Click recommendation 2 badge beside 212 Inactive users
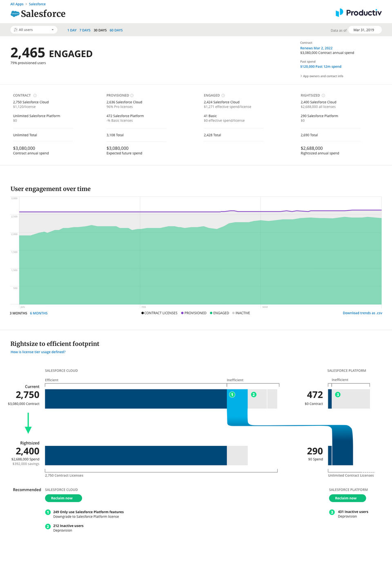This screenshot has width=392, height=563. [48, 527]
